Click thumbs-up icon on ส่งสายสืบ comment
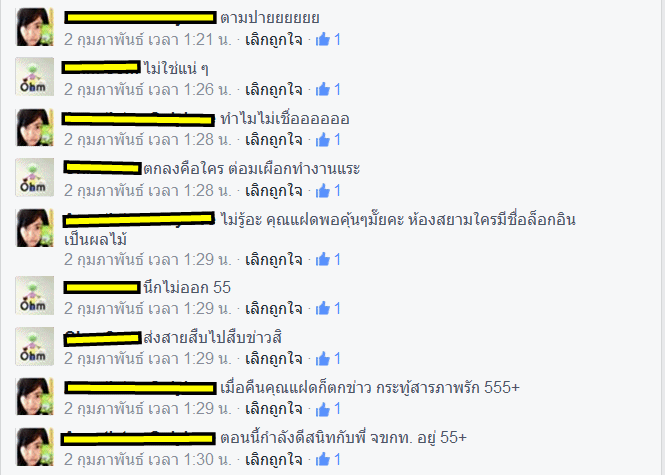 click(x=323, y=359)
